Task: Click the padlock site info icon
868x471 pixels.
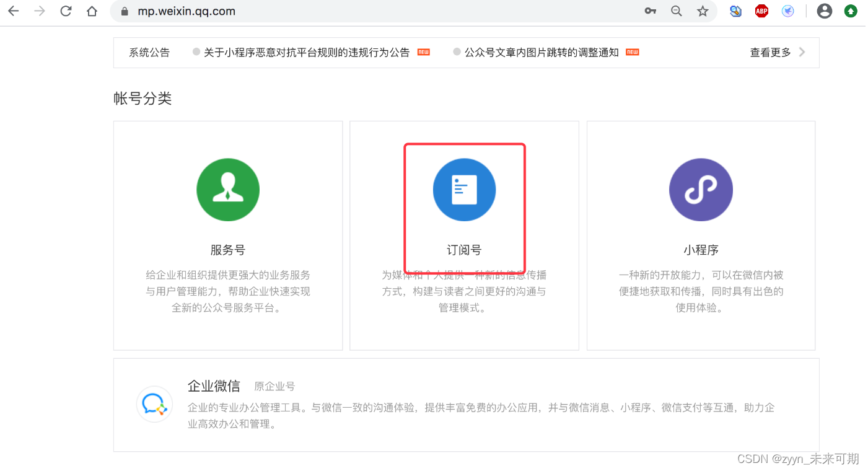Action: click(x=125, y=11)
